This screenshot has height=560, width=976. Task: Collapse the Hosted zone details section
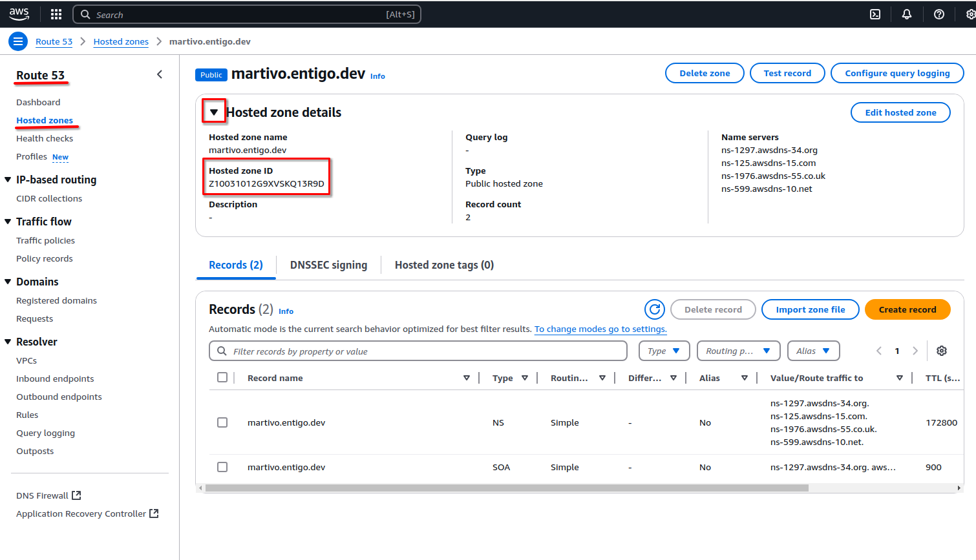[214, 112]
